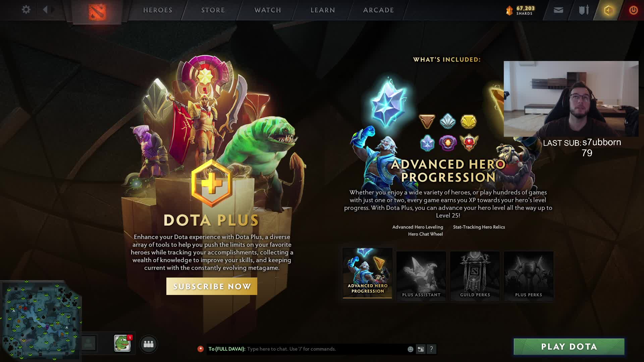Toggle the chat channel icon next to the help button
The width and height of the screenshot is (644, 362).
click(421, 349)
